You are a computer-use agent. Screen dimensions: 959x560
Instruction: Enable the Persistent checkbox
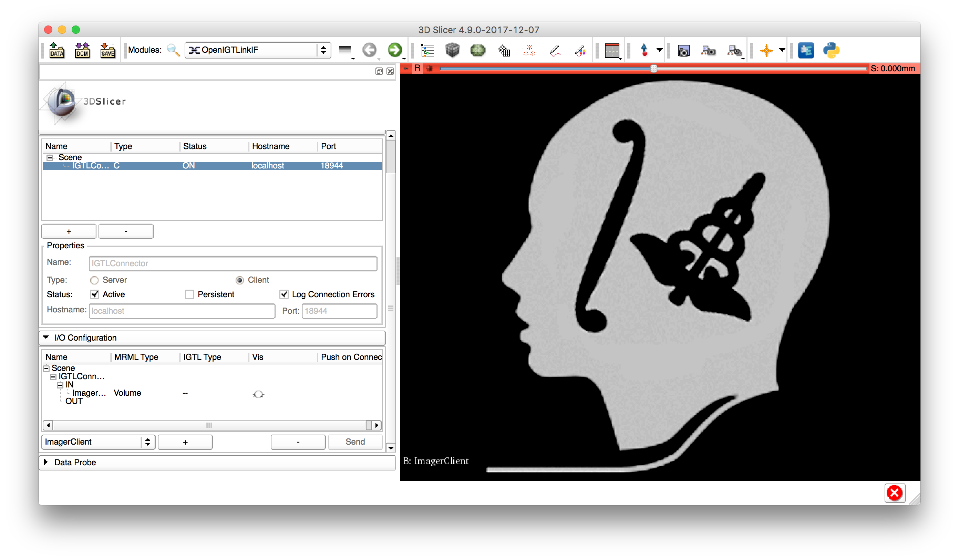tap(189, 294)
